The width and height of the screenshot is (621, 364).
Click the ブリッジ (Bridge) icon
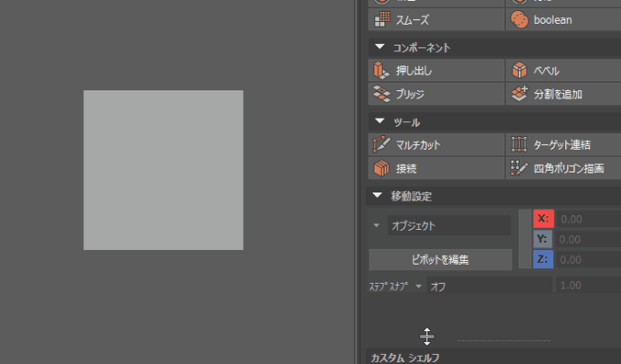(382, 94)
